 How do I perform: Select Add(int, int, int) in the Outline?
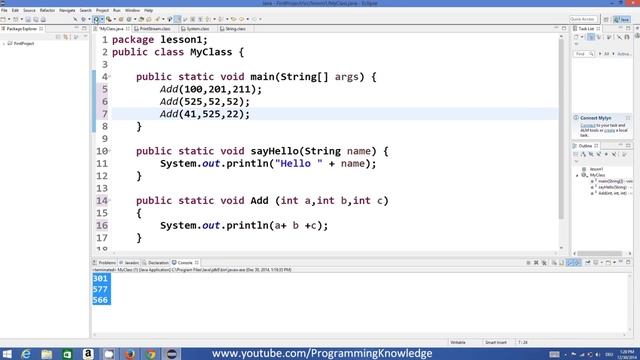611,193
